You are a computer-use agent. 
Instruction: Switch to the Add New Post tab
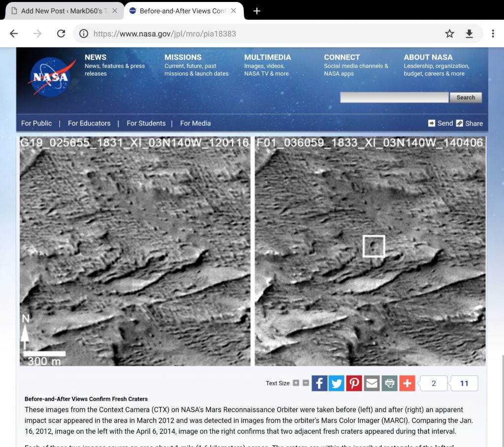[64, 11]
